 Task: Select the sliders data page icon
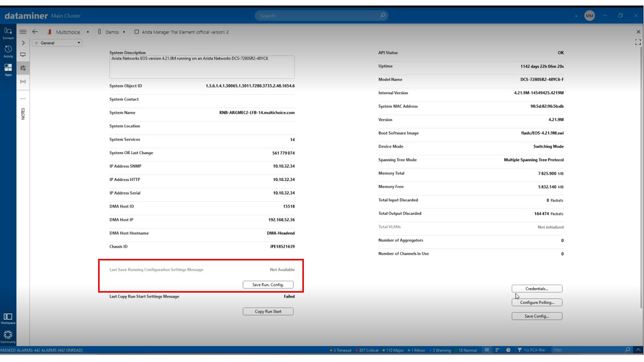point(23,68)
